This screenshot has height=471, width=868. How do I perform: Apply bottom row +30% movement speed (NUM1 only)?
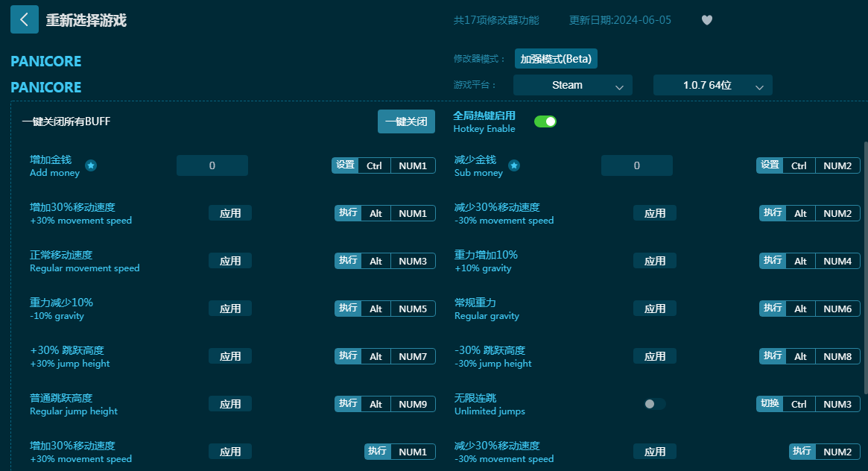tap(230, 452)
